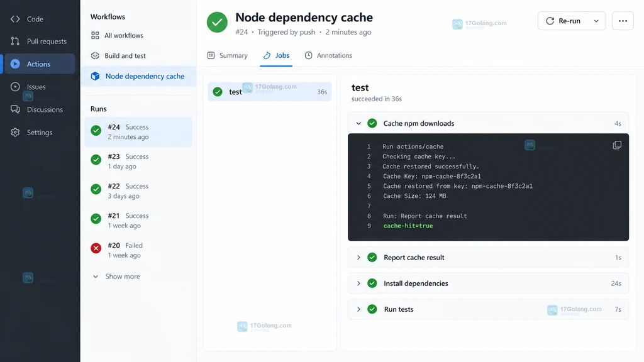Click success status icon of run #21
The height and width of the screenshot is (362, 644).
[x=96, y=219]
